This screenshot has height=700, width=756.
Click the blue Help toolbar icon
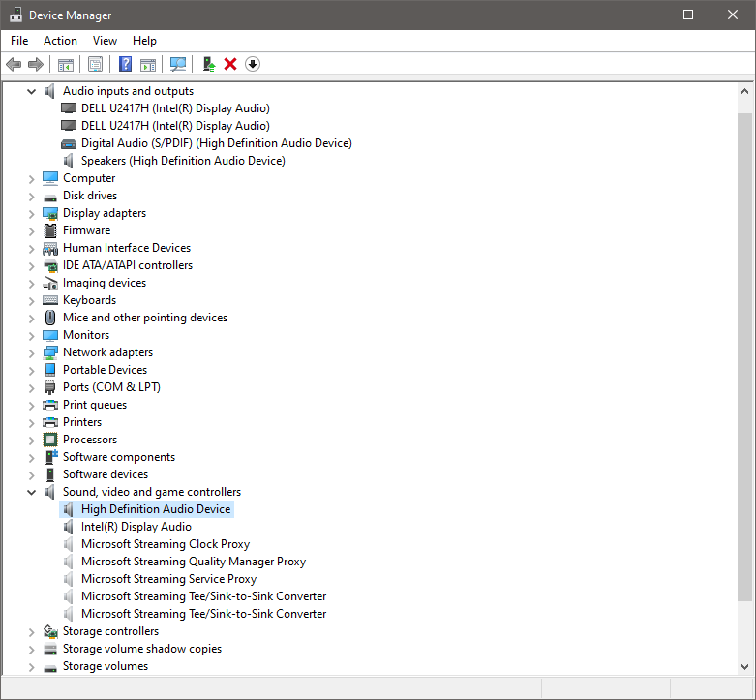click(126, 64)
